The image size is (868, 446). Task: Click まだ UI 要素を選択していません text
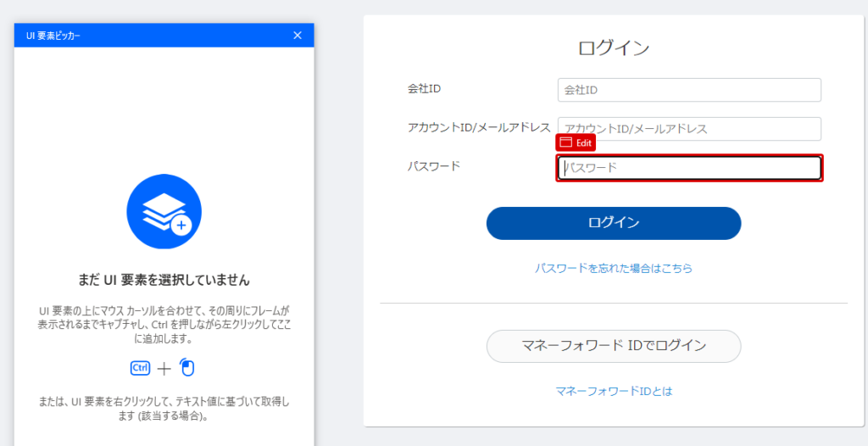pos(164,281)
